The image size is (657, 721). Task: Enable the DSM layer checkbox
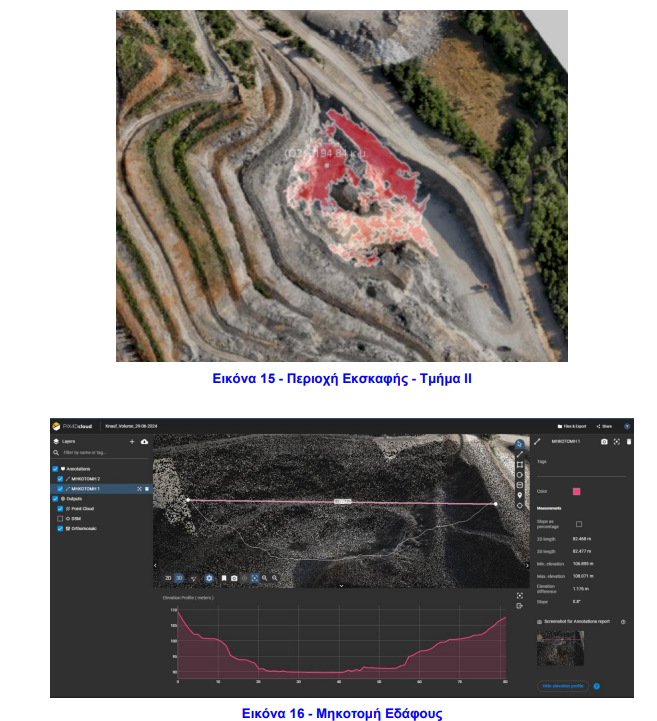coord(60,519)
